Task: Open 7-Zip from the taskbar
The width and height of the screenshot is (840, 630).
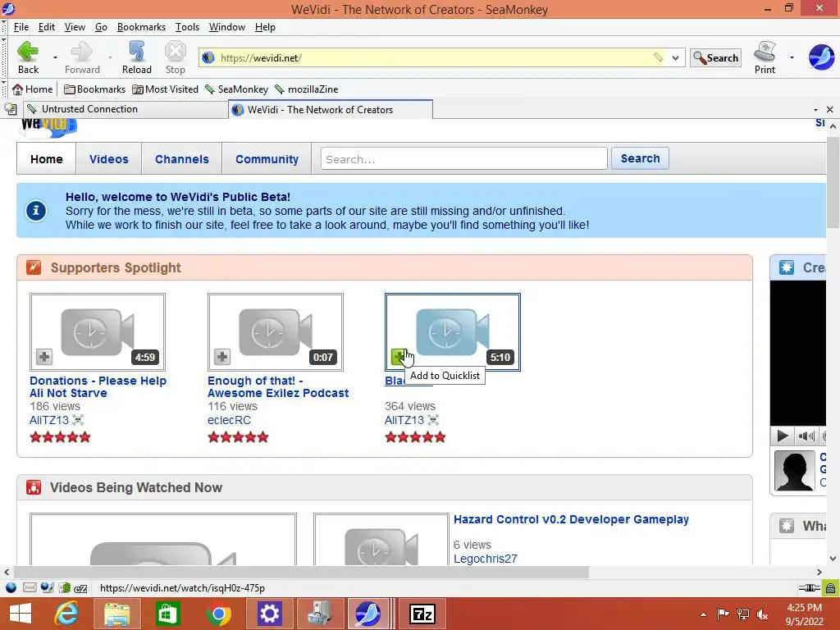Action: (x=422, y=614)
